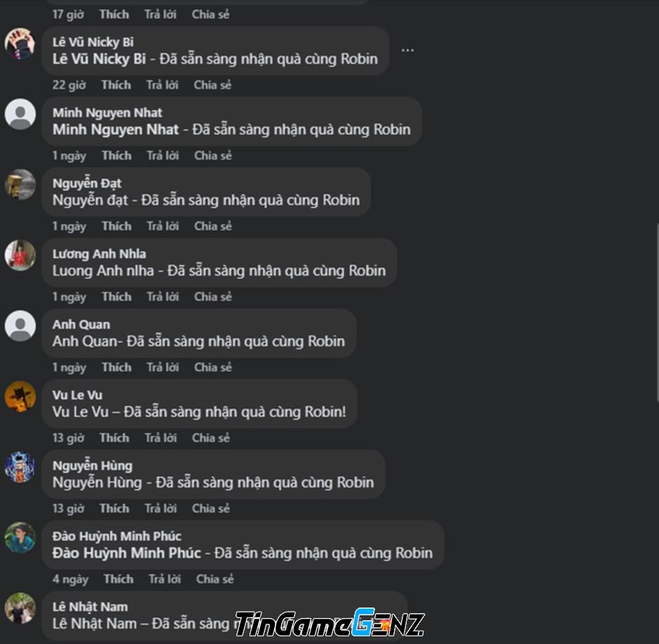Like Vu Le Vu's comment
Image resolution: width=659 pixels, height=644 pixels.
click(x=114, y=438)
